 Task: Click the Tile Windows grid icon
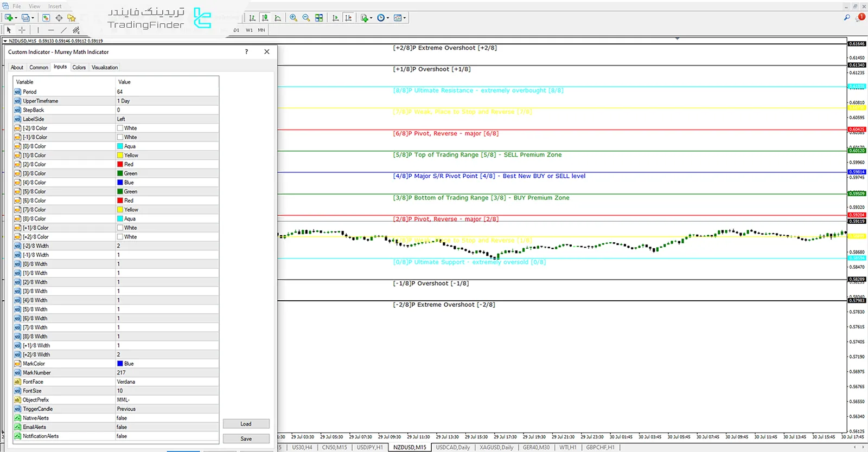319,18
